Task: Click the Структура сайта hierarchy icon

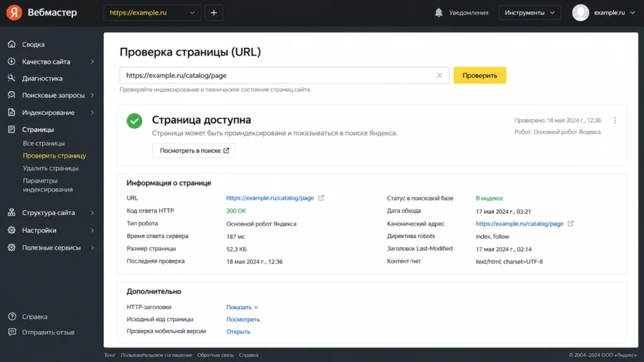Action: pyautogui.click(x=11, y=212)
